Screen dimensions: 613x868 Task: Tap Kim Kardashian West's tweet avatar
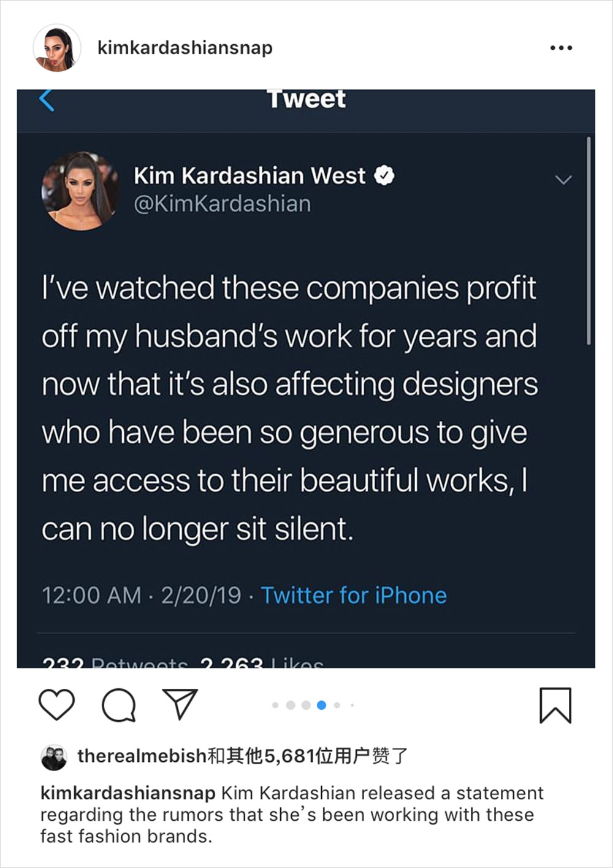[x=80, y=191]
